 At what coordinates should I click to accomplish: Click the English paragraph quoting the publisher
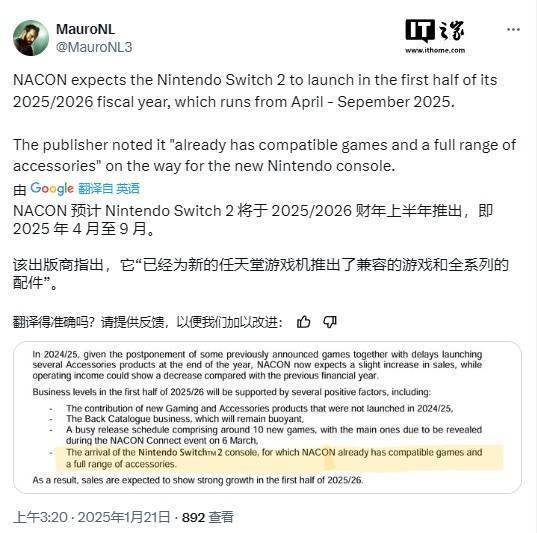(264, 155)
